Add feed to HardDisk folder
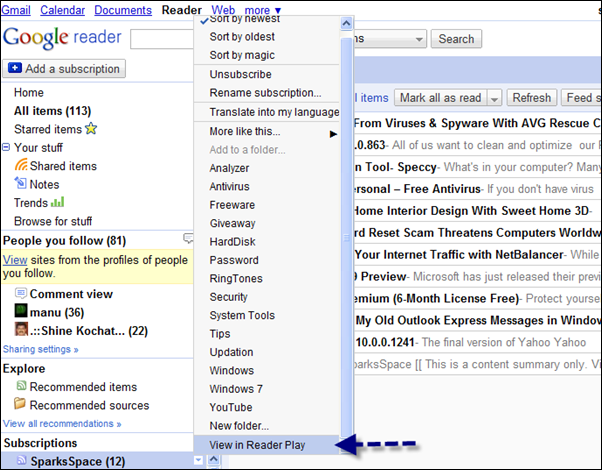 [233, 242]
